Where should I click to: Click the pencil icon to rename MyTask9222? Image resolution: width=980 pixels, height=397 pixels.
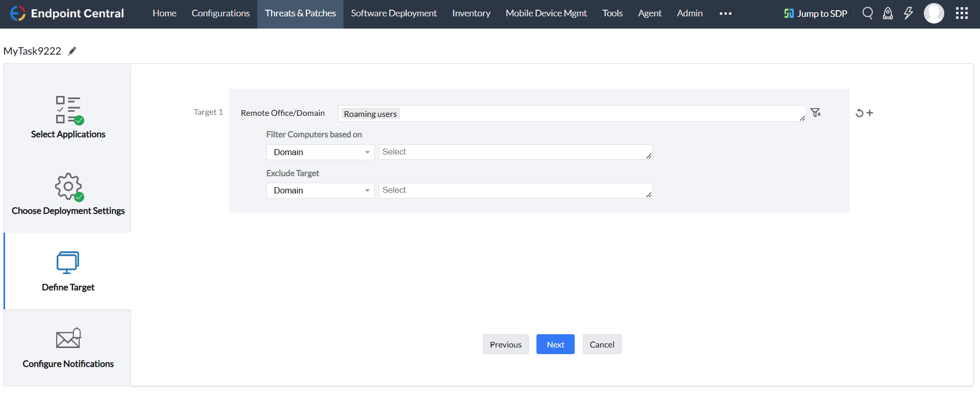(72, 51)
